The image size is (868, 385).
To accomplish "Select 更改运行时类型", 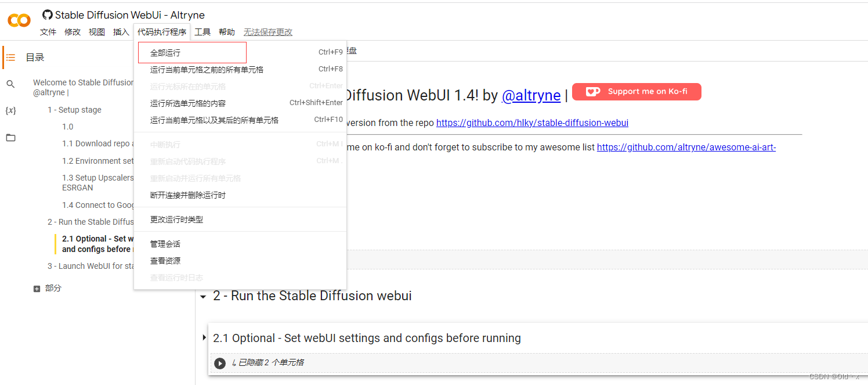I will pyautogui.click(x=240, y=220).
